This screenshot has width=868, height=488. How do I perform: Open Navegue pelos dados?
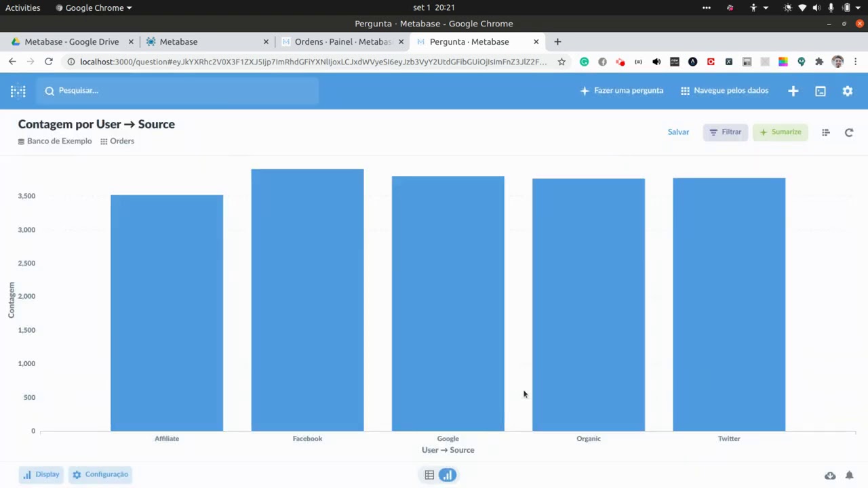pyautogui.click(x=724, y=91)
